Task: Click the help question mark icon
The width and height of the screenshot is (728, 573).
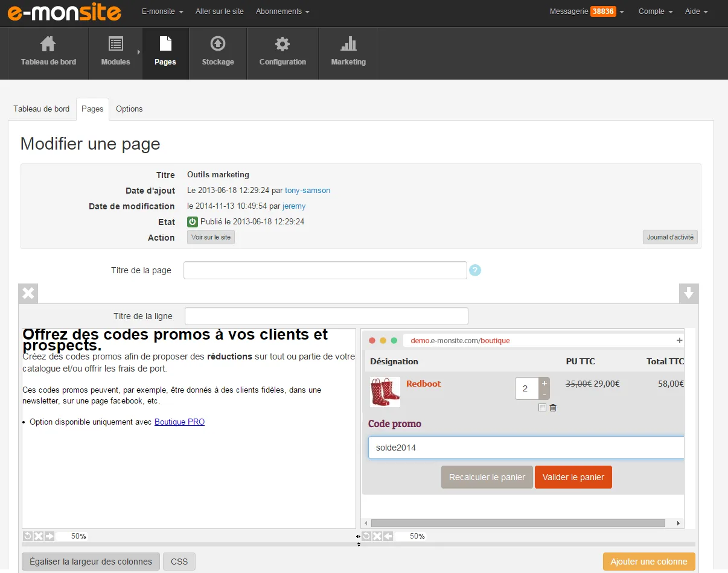Action: click(x=475, y=271)
